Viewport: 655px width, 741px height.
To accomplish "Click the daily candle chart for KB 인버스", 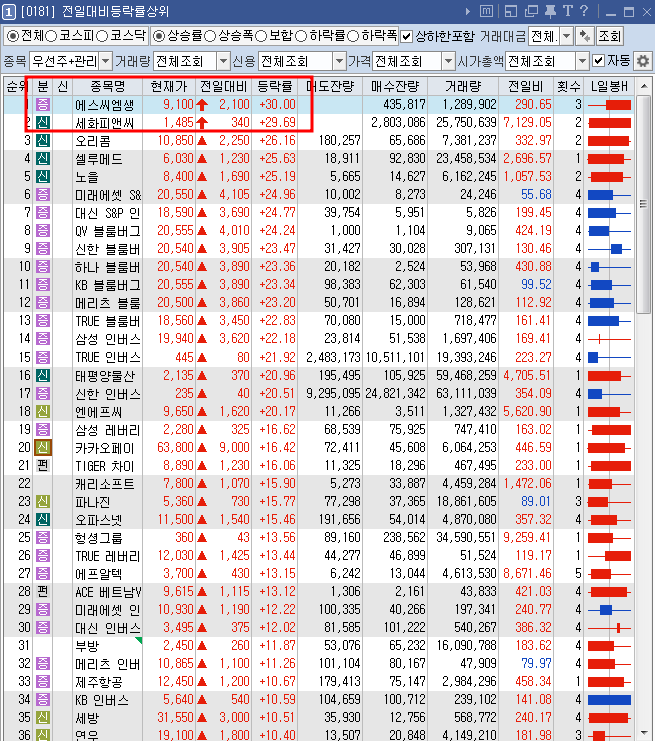I will [x=609, y=700].
